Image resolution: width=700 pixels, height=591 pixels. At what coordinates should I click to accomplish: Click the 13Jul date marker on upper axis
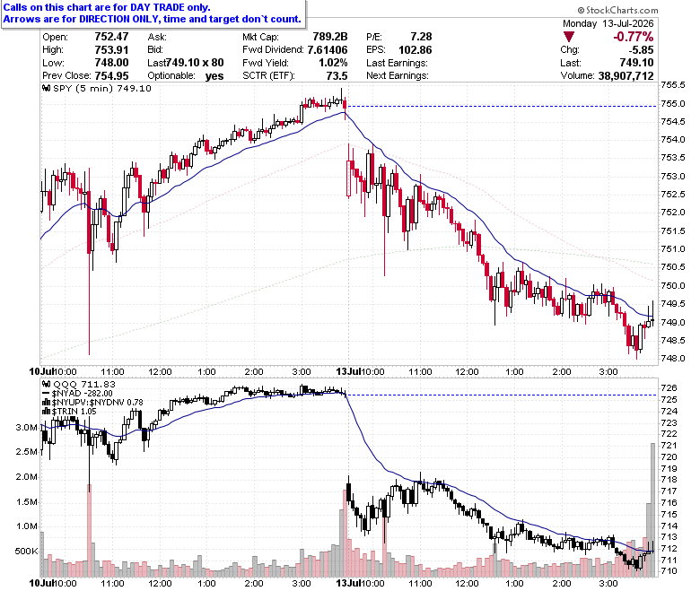348,371
